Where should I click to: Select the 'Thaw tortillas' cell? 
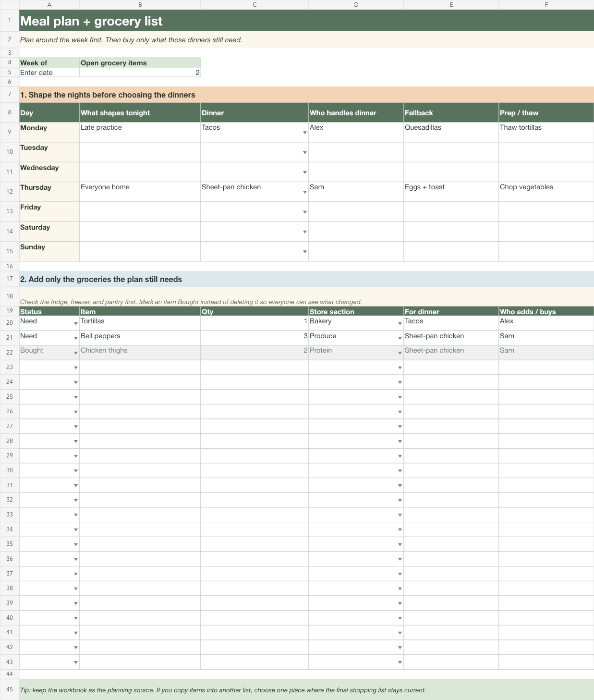[546, 132]
